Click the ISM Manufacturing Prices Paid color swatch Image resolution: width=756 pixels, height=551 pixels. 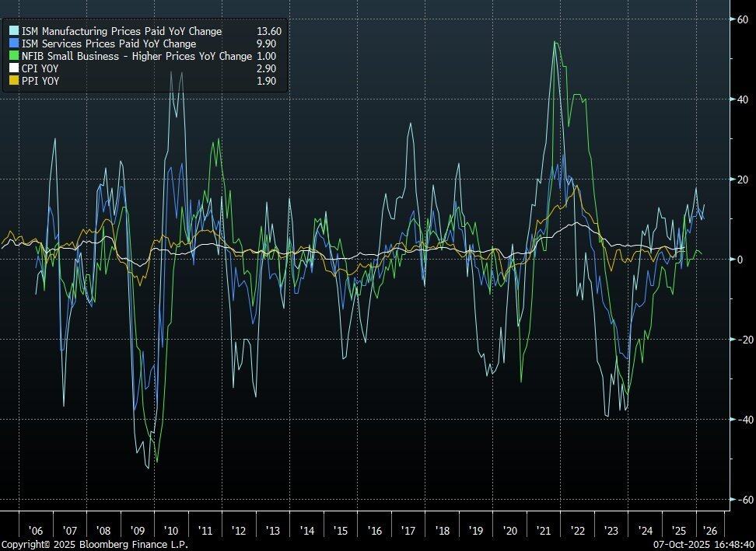coord(13,31)
